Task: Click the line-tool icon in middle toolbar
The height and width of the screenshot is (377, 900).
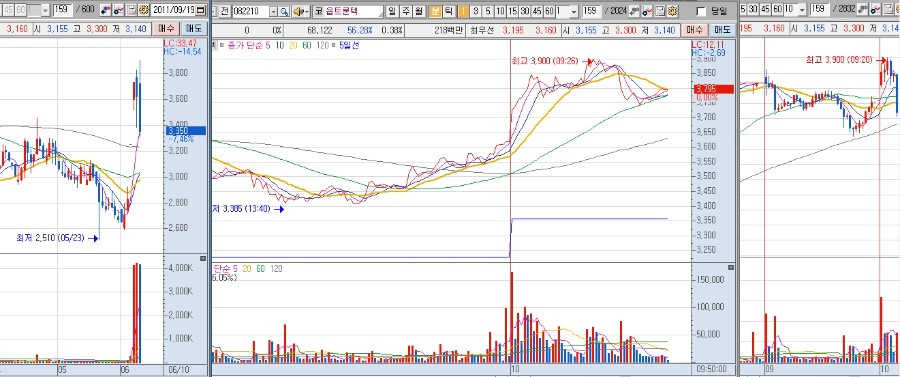Action: (x=647, y=11)
